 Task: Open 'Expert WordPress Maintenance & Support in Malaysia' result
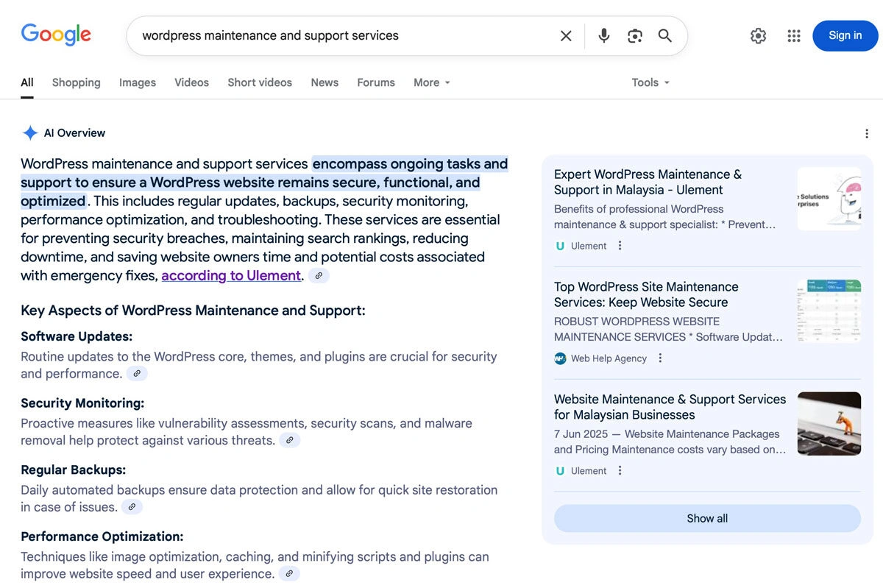[x=648, y=182]
